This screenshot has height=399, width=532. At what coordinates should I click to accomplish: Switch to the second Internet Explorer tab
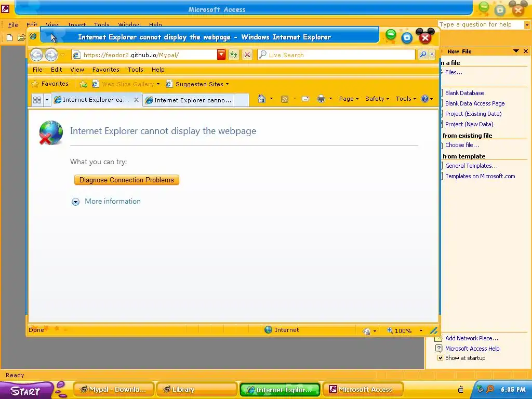189,100
